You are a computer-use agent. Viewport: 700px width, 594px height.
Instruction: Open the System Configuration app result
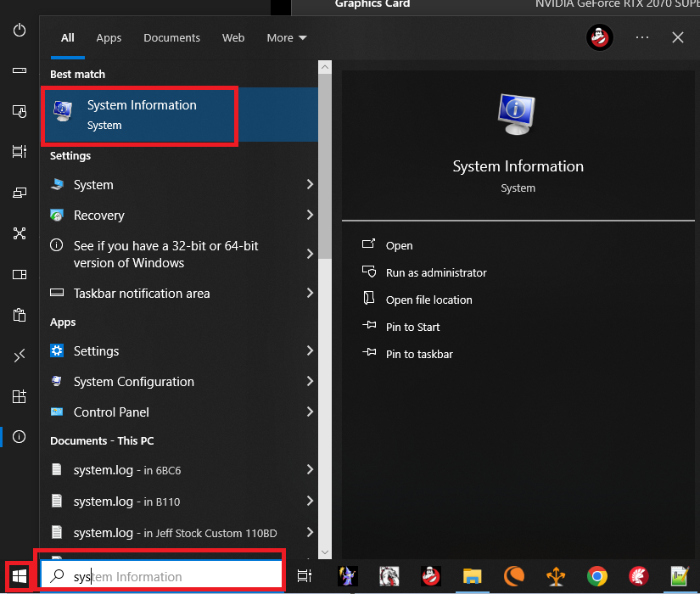point(178,381)
